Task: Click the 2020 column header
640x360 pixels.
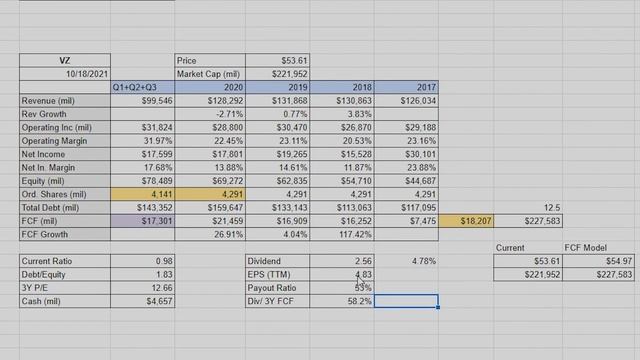Action: tap(210, 87)
